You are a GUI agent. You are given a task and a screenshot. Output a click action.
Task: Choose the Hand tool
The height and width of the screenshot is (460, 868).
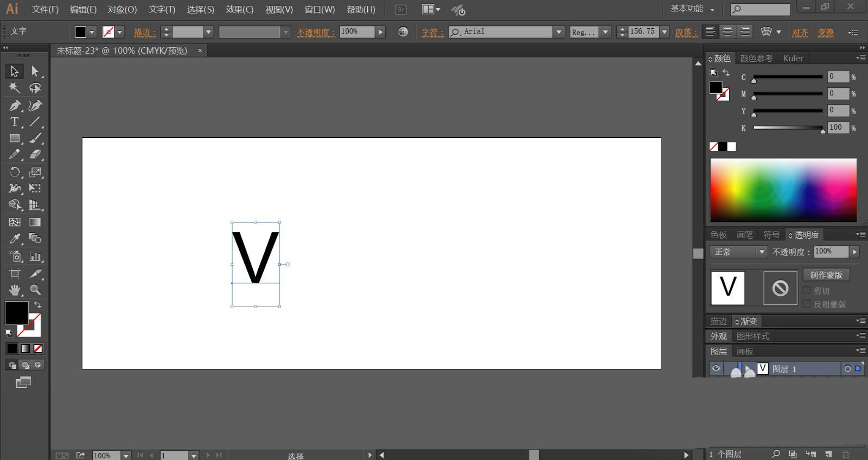click(15, 290)
